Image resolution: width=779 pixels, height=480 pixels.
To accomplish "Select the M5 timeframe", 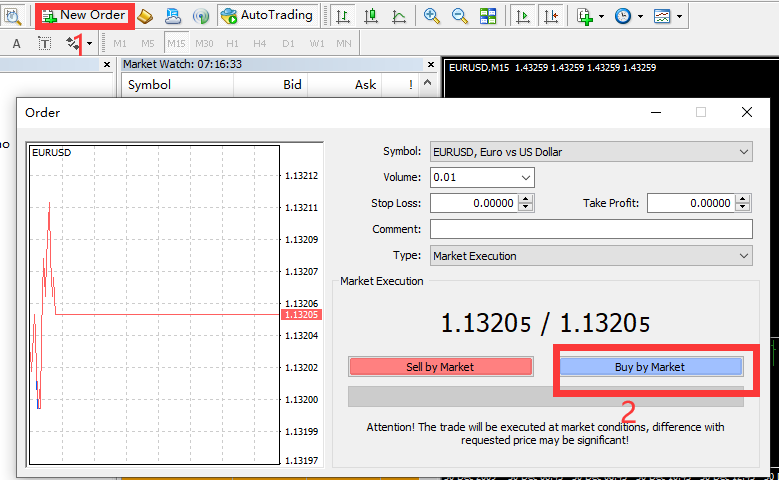I will (x=148, y=44).
